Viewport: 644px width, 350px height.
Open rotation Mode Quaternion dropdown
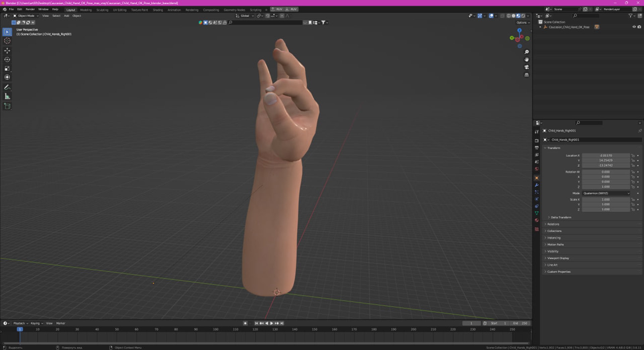tap(606, 193)
